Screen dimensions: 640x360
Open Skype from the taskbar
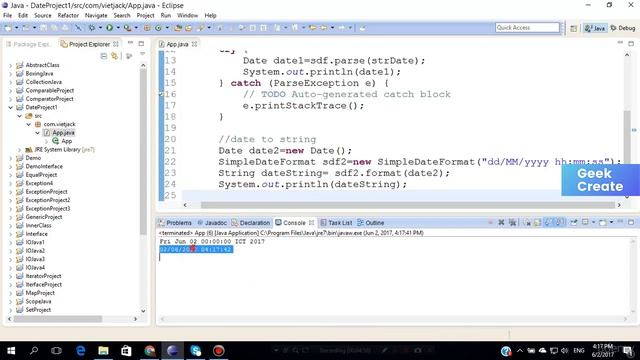[196, 351]
